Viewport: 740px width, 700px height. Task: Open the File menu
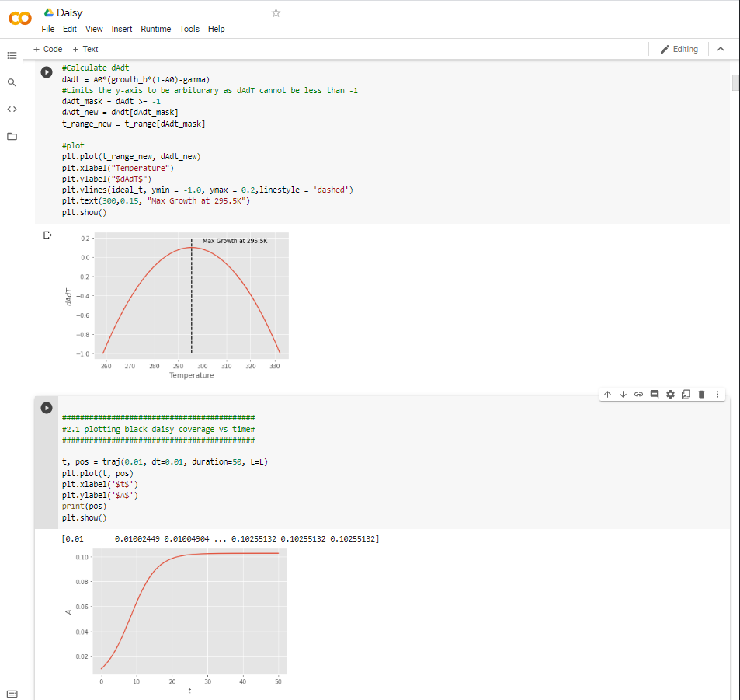click(x=47, y=29)
